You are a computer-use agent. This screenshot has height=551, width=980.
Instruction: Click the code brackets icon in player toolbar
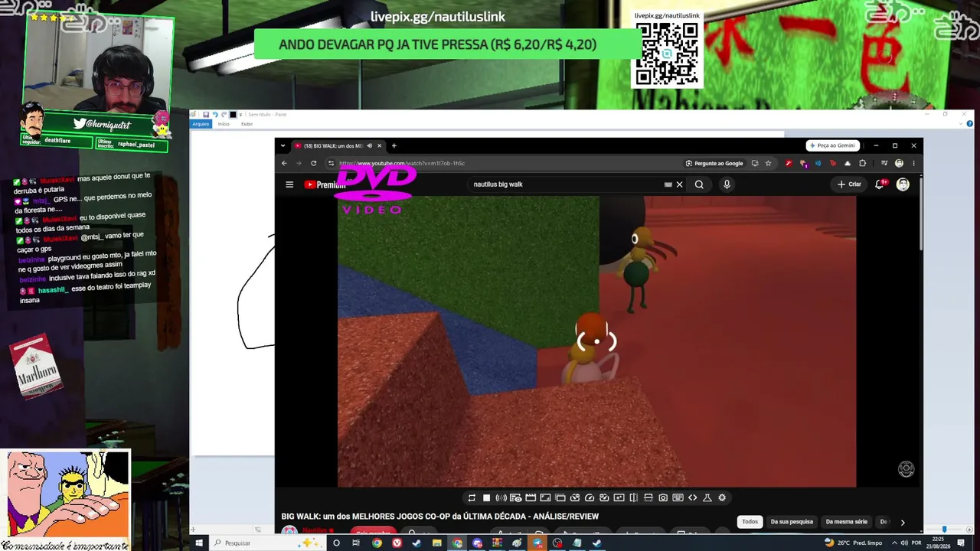[x=693, y=498]
